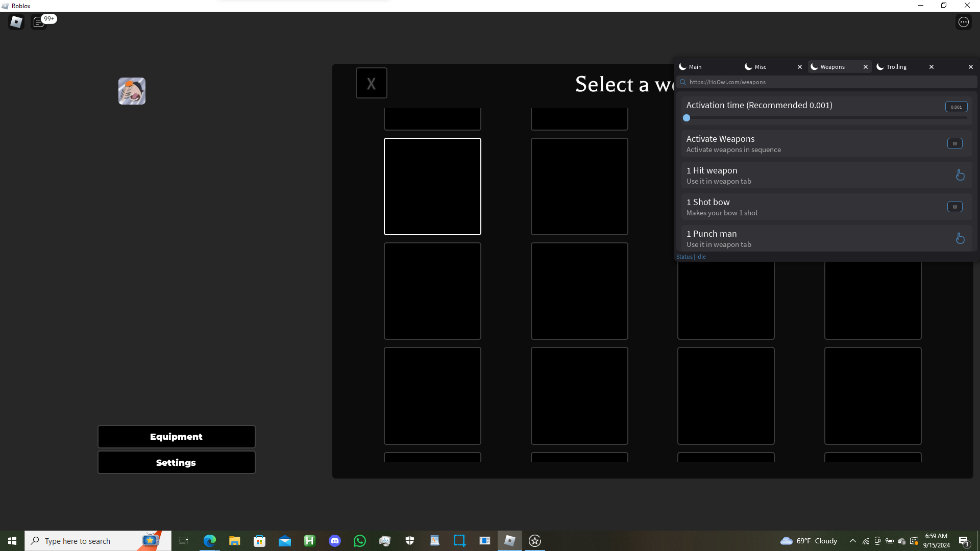This screenshot has height=551, width=980.
Task: Close weapon selection with the X button
Action: (371, 83)
